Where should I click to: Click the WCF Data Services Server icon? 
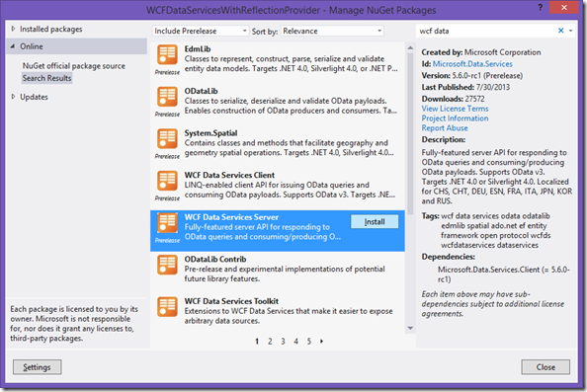point(167,223)
